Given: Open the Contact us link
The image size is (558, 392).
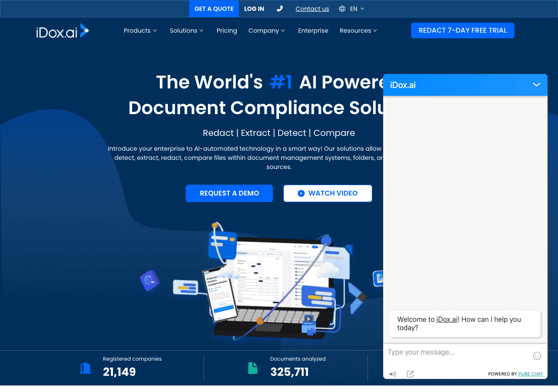Looking at the screenshot, I should [312, 9].
